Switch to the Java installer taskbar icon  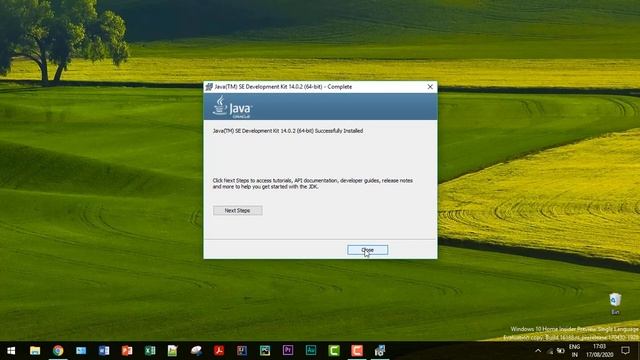[380, 351]
